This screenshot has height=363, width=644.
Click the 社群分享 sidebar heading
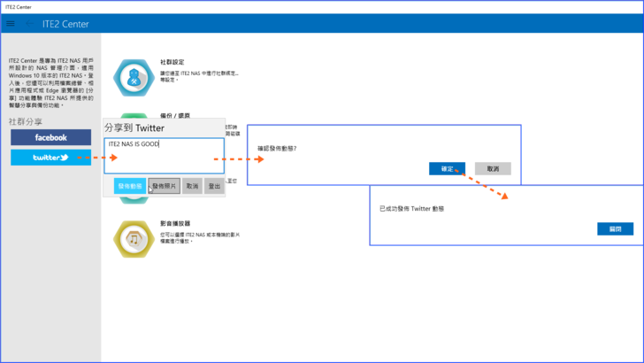pyautogui.click(x=26, y=121)
